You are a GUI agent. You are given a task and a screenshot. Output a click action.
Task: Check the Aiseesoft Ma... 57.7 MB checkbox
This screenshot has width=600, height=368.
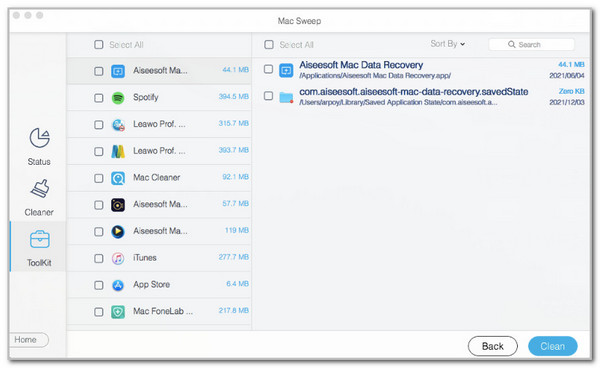pos(99,205)
